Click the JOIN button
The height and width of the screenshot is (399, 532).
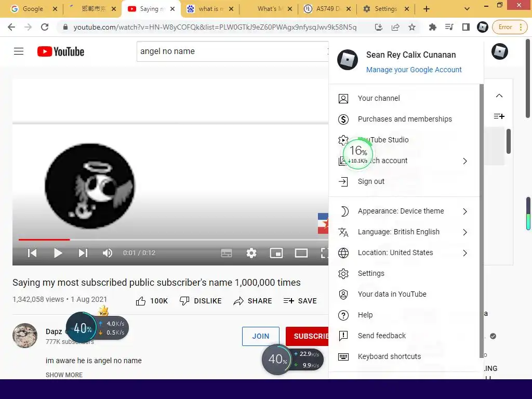[261, 336]
